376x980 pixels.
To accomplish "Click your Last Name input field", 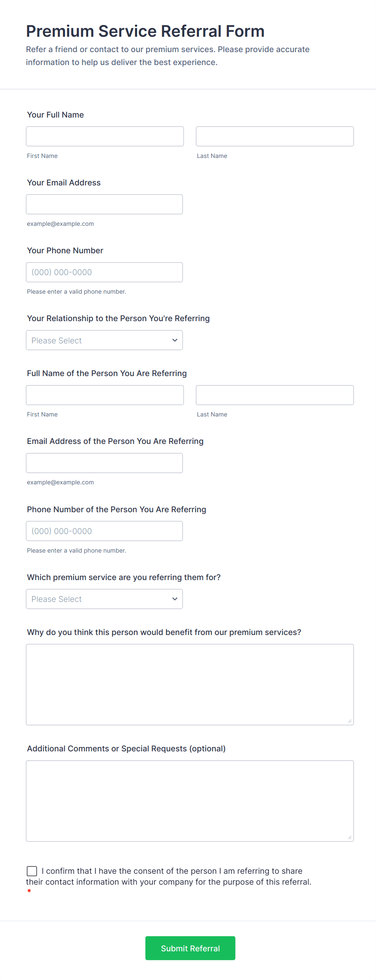I will pos(275,137).
